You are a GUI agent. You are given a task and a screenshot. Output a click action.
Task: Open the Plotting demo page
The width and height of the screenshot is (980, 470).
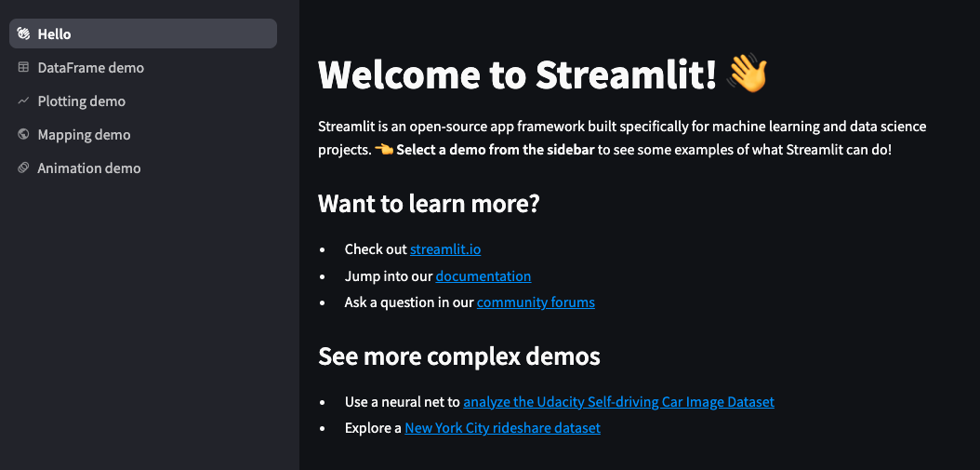pos(143,101)
